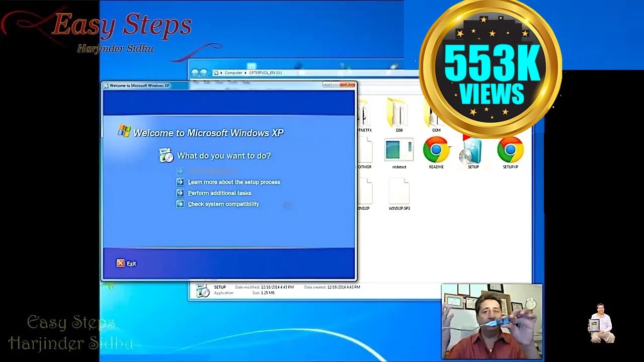The height and width of the screenshot is (362, 644).
Task: Click arrow icon beside Check system compatibility
Action: [180, 204]
